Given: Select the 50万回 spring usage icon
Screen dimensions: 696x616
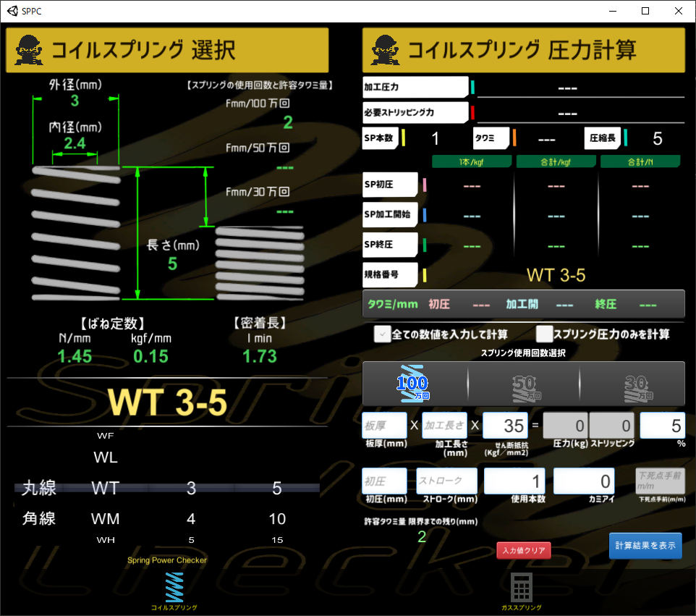Looking at the screenshot, I should pos(527,387).
